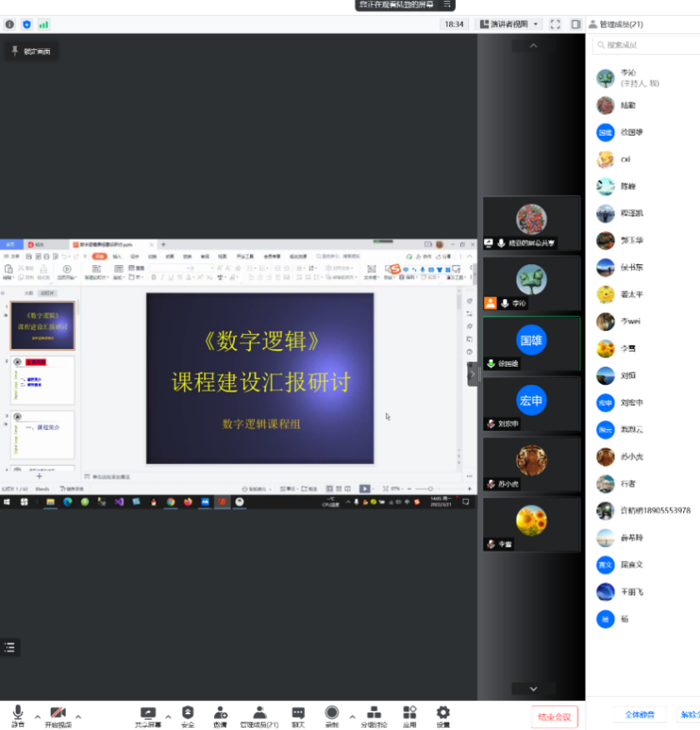Mute the microphone in the meeting toolbar

(x=17, y=714)
